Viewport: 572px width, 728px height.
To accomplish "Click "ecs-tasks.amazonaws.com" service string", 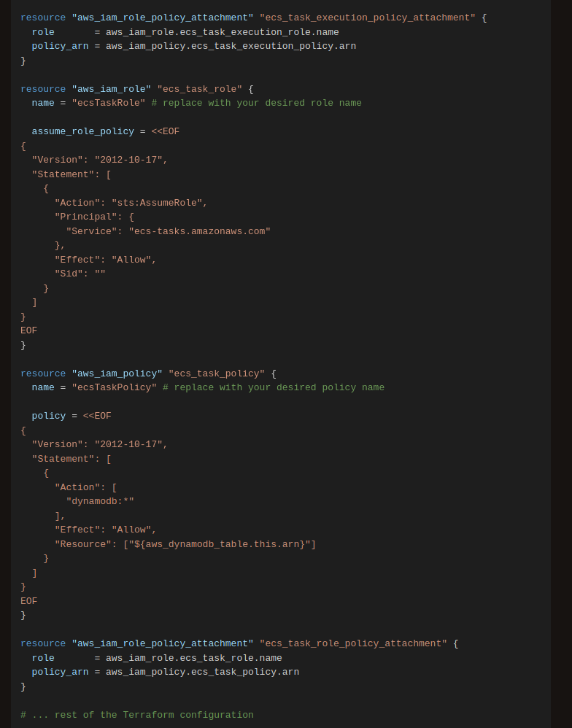I will click(199, 231).
